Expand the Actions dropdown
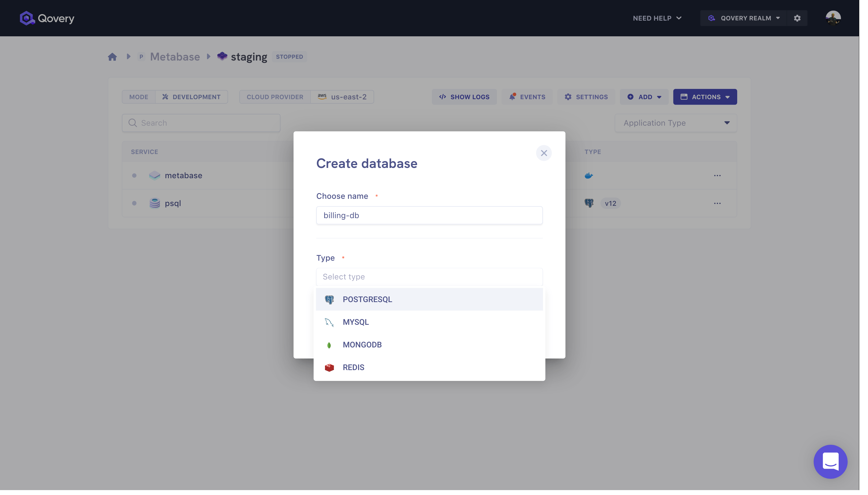The width and height of the screenshot is (868, 495). pyautogui.click(x=705, y=97)
